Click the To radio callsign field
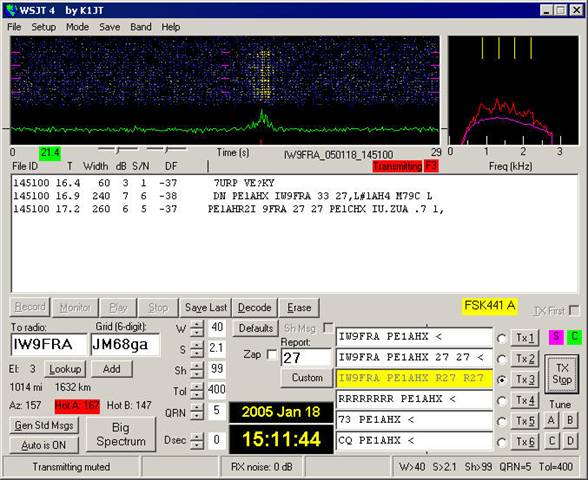The width and height of the screenshot is (588, 480). pos(50,344)
